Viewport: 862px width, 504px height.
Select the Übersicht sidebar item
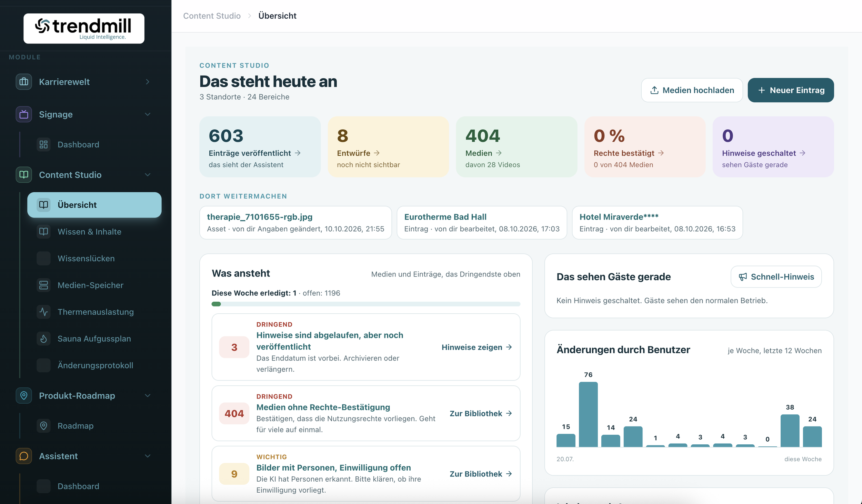point(94,205)
